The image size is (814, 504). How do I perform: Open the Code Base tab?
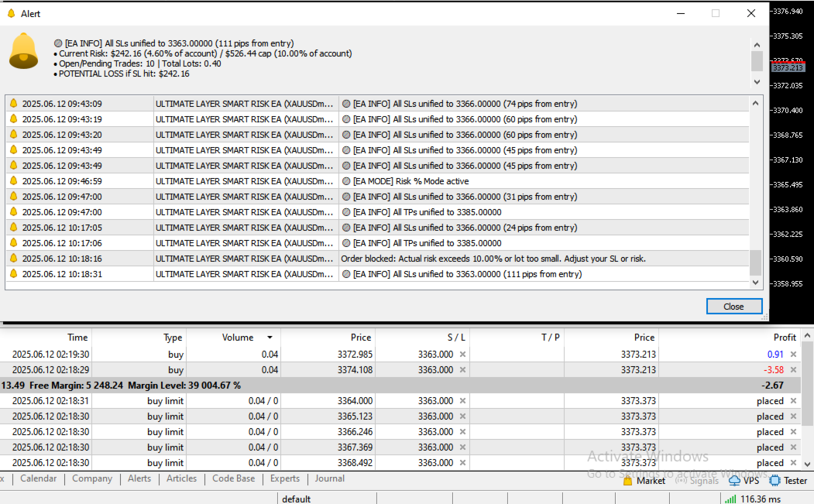point(233,478)
